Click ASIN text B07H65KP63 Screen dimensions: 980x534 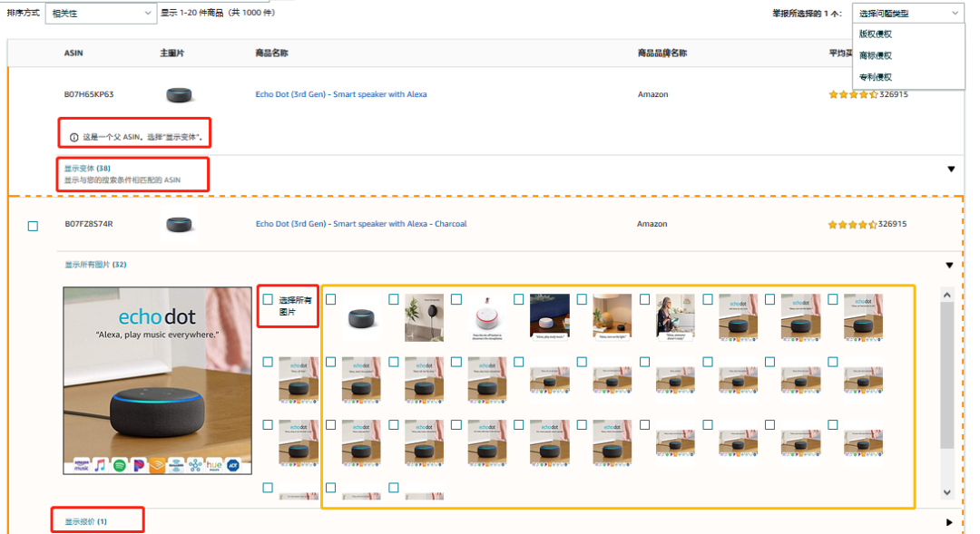coord(89,94)
